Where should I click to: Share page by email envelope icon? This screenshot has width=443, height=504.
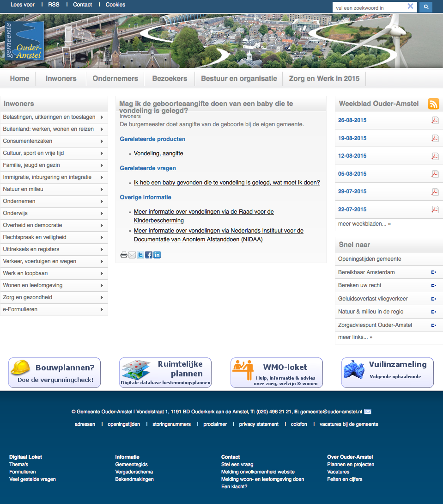(x=132, y=255)
